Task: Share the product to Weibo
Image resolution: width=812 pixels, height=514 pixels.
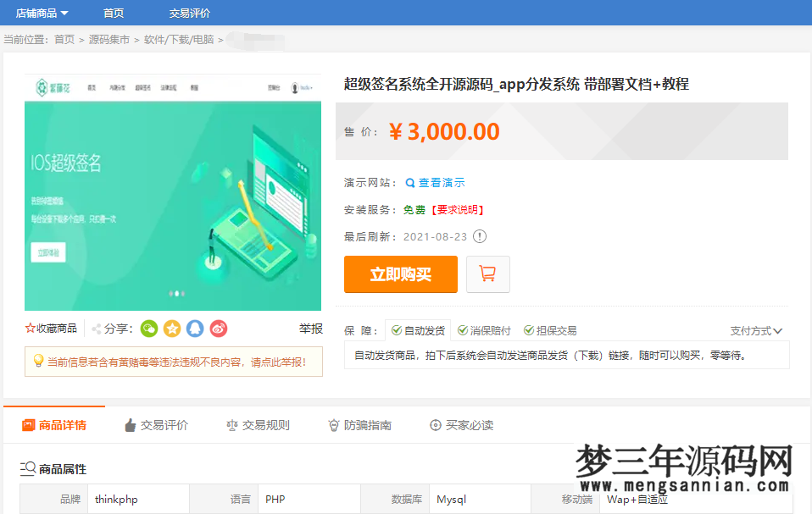Action: (218, 329)
